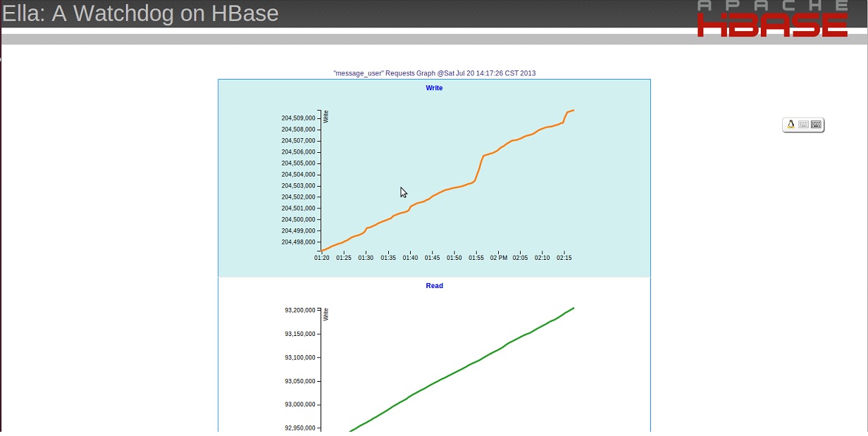The height and width of the screenshot is (436, 868).
Task: Click the 01:20 tick on the Write chart
Action: pos(322,258)
